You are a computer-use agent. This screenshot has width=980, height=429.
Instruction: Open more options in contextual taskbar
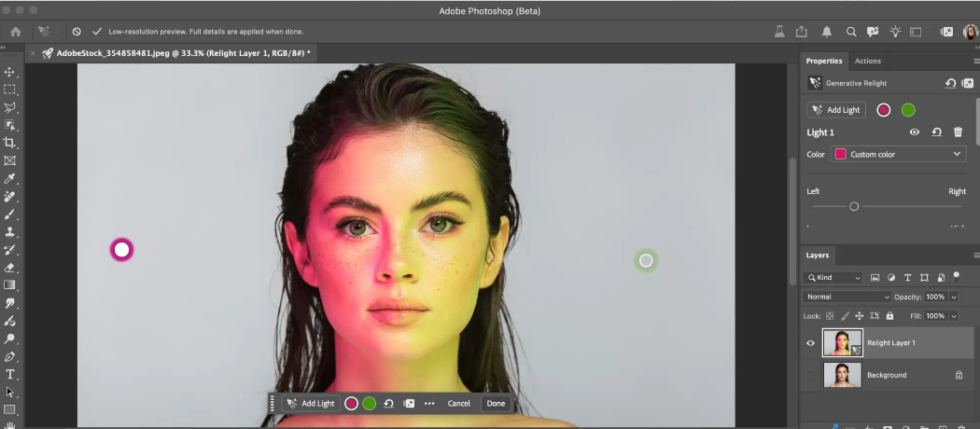pyautogui.click(x=429, y=404)
